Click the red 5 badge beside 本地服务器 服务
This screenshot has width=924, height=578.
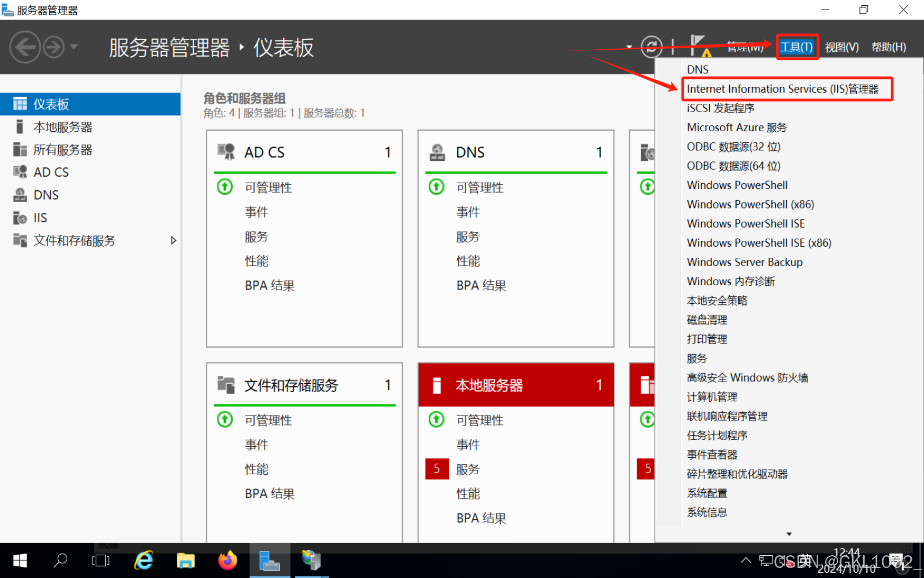[x=437, y=469]
